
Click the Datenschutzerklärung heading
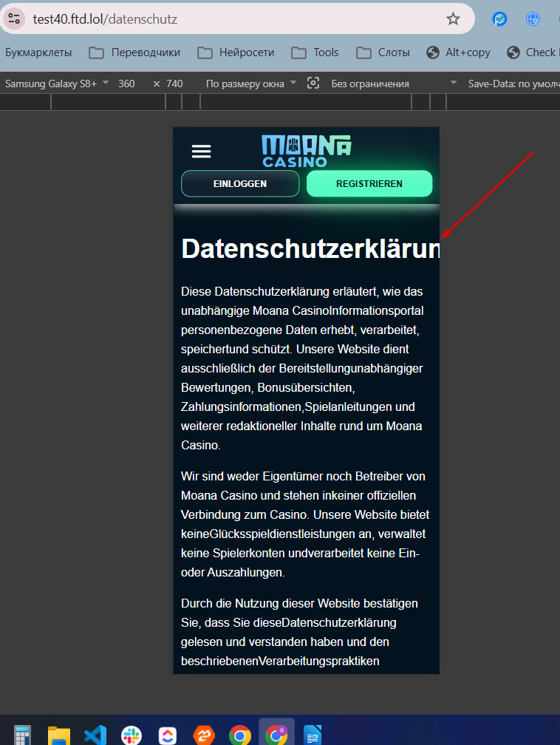click(310, 248)
